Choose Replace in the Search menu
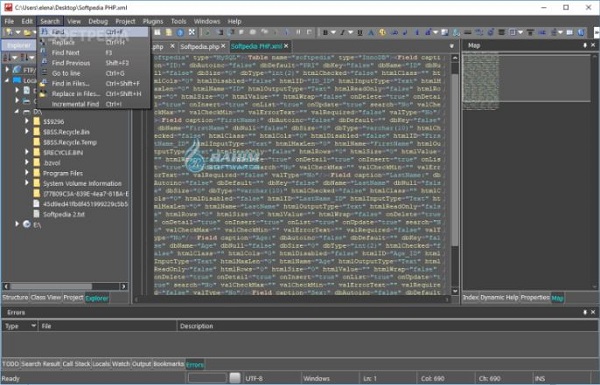 pos(93,42)
